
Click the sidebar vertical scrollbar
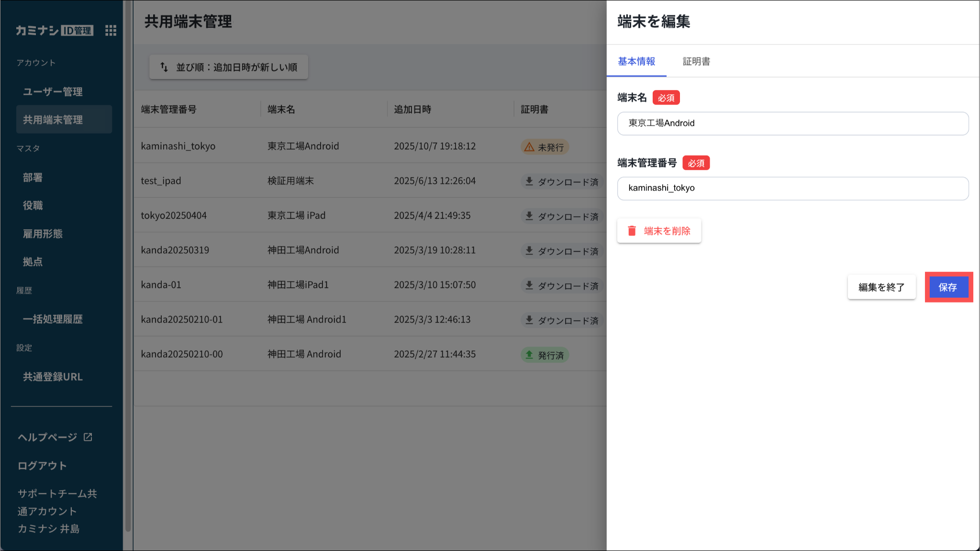[128, 268]
